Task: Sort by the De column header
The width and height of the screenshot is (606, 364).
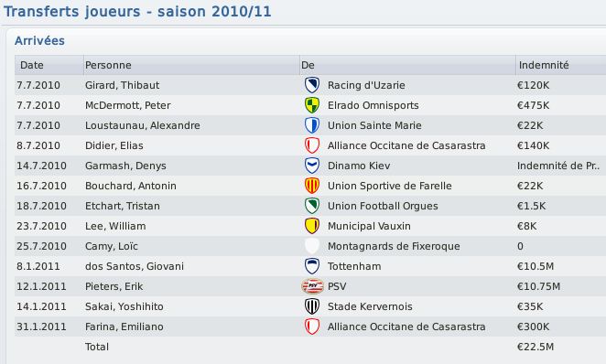Action: click(407, 65)
